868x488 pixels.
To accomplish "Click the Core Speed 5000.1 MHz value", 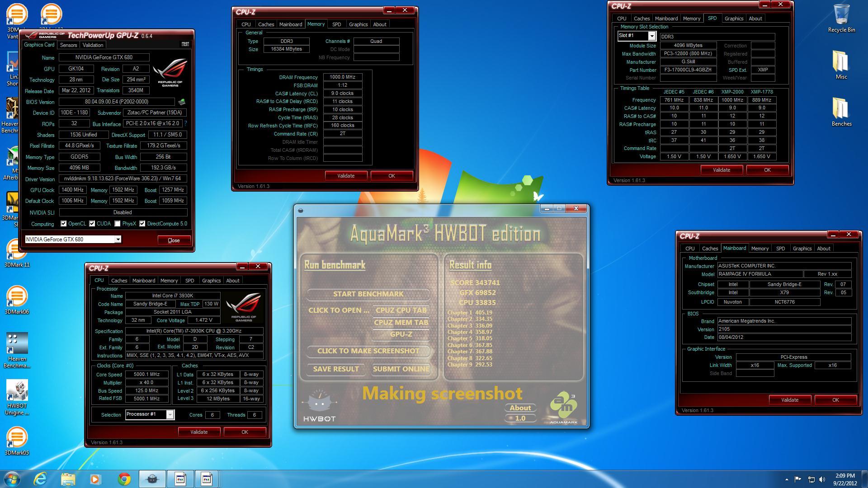I will (x=146, y=375).
